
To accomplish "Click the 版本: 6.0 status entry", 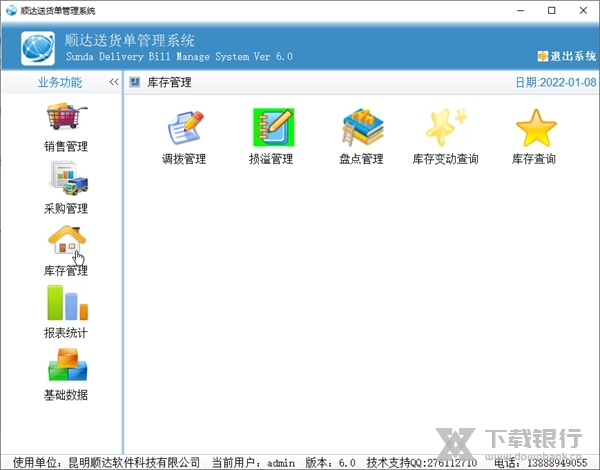I will click(331, 463).
